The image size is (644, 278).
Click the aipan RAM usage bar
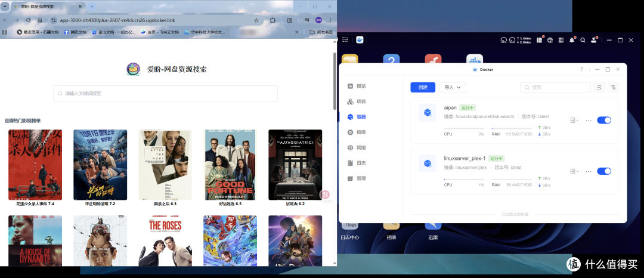[x=512, y=128]
